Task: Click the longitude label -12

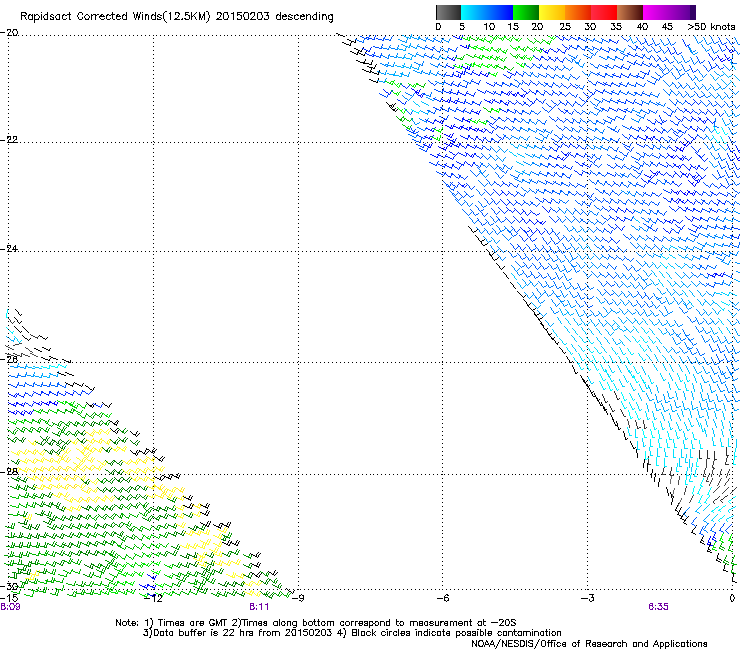Action: point(153,598)
